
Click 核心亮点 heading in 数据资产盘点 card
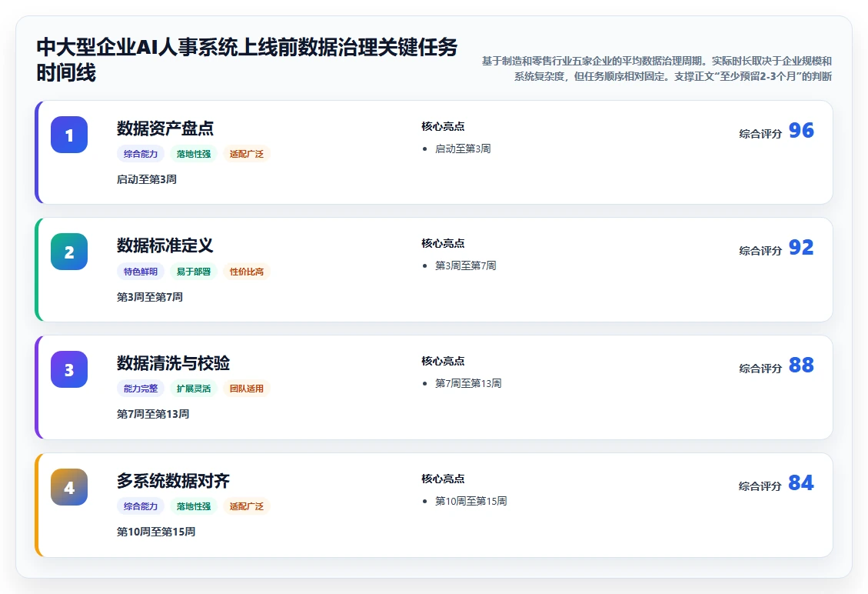(x=443, y=126)
